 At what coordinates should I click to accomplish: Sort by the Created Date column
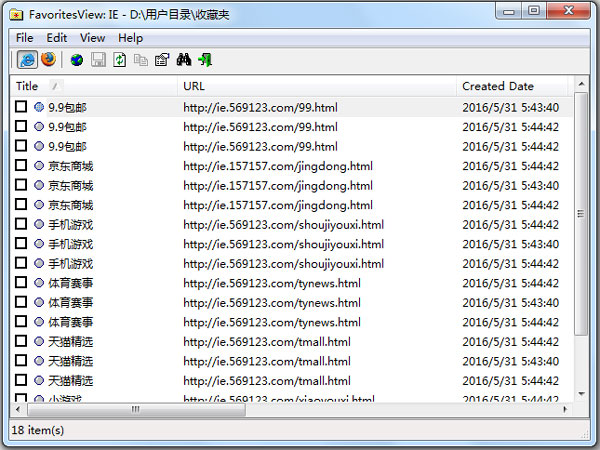(x=498, y=86)
